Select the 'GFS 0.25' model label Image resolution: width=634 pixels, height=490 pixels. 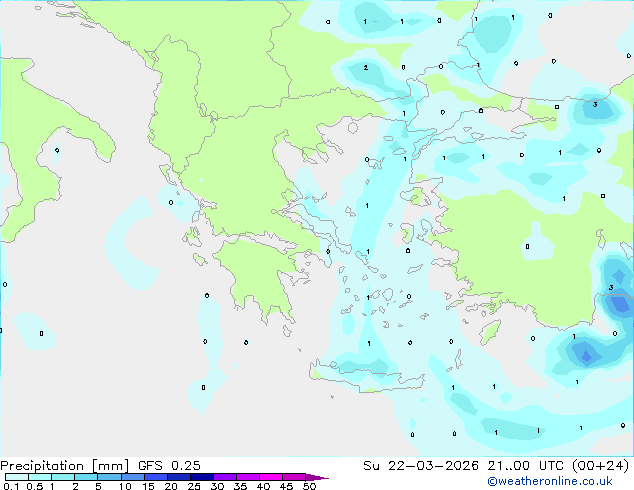(169, 466)
